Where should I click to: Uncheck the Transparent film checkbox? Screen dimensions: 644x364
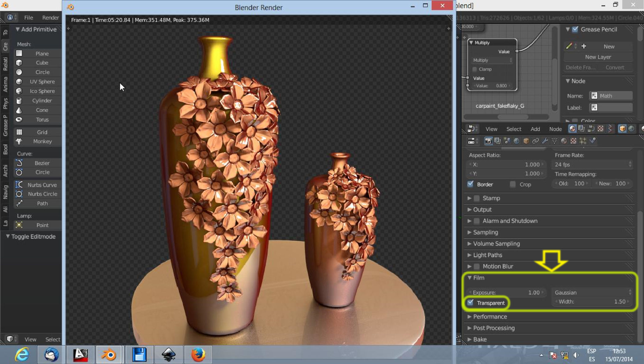tap(471, 303)
